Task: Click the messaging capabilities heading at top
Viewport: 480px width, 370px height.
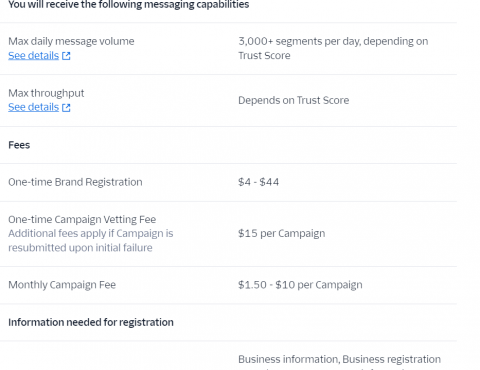Action: pos(129,5)
